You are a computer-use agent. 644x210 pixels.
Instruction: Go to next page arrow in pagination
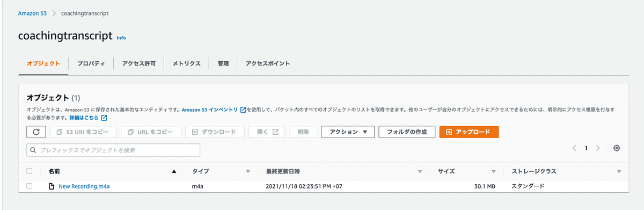tap(598, 148)
